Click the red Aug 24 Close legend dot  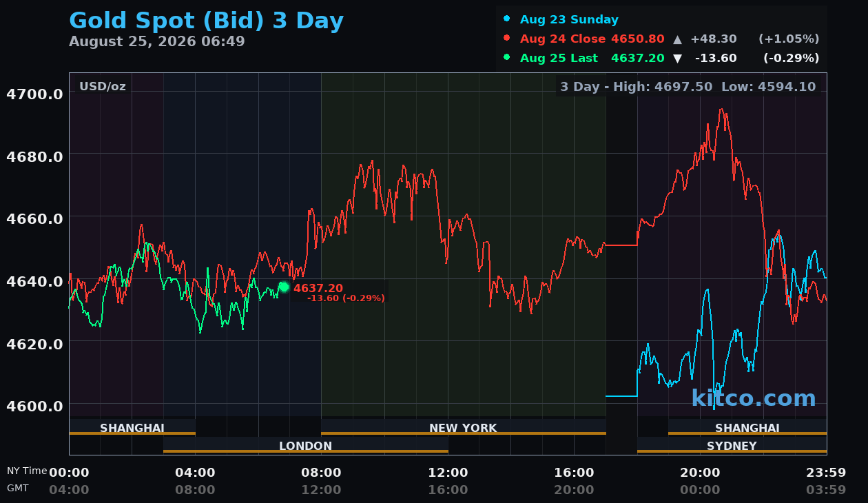(x=507, y=39)
